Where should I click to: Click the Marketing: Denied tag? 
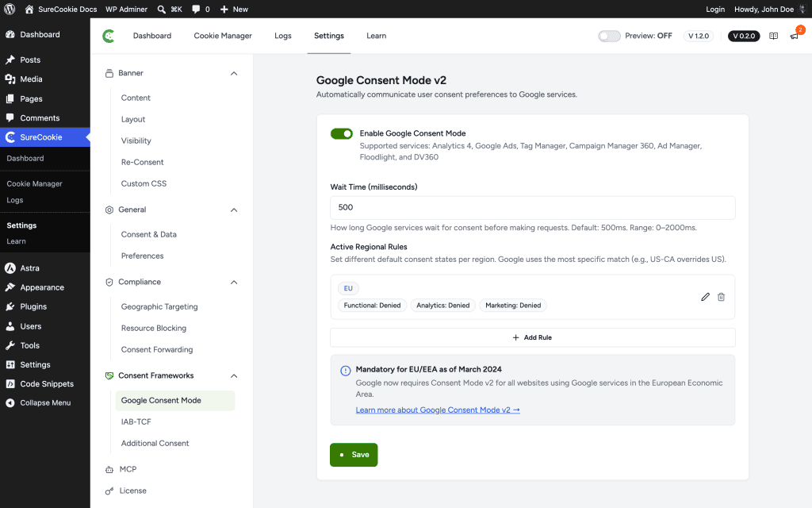[513, 306]
